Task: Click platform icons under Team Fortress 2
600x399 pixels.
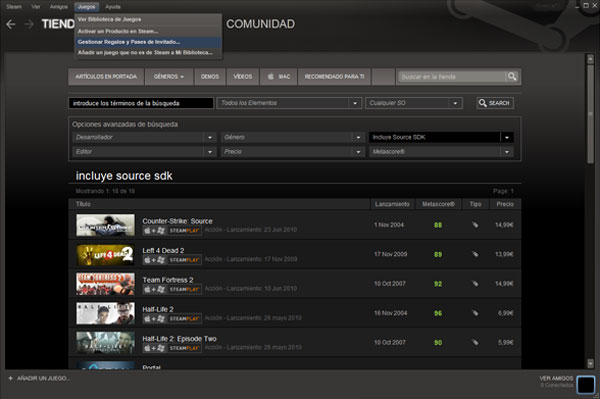Action: point(155,289)
